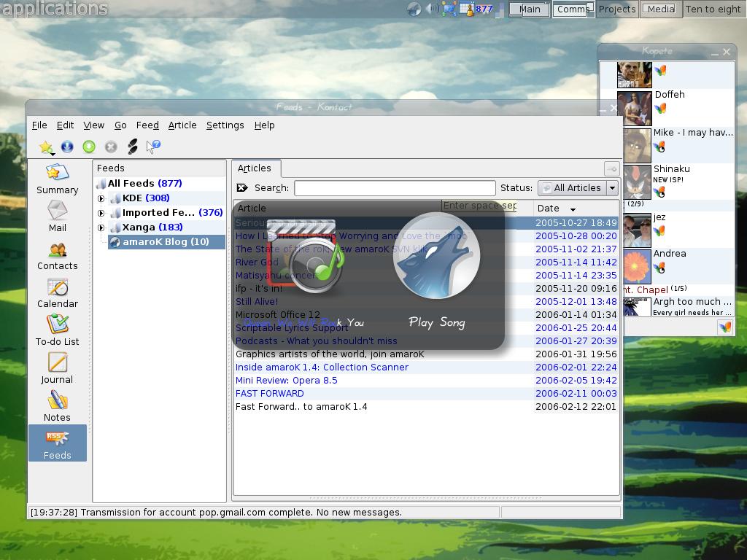Click the blue Fetch Feed toolbar icon
The width and height of the screenshot is (747, 560).
[67, 147]
